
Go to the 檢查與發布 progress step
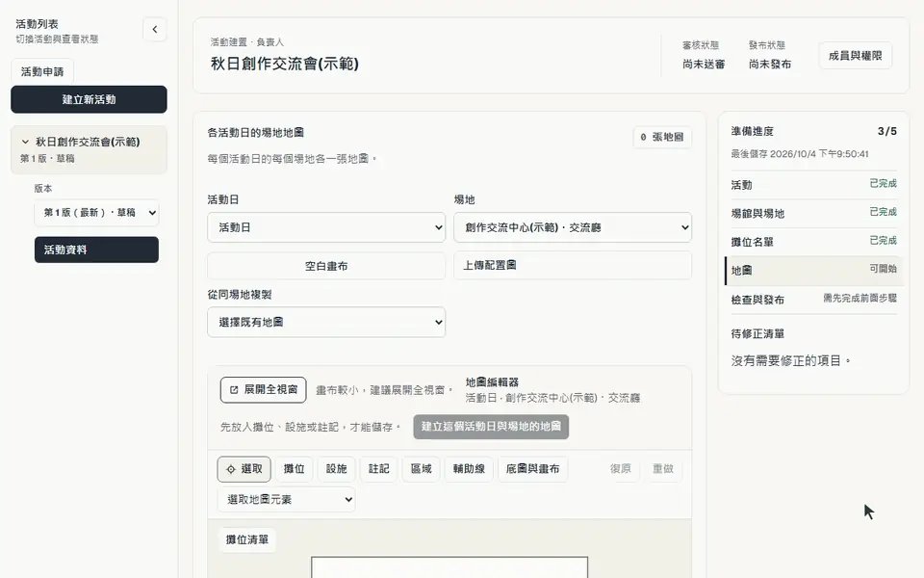click(813, 299)
